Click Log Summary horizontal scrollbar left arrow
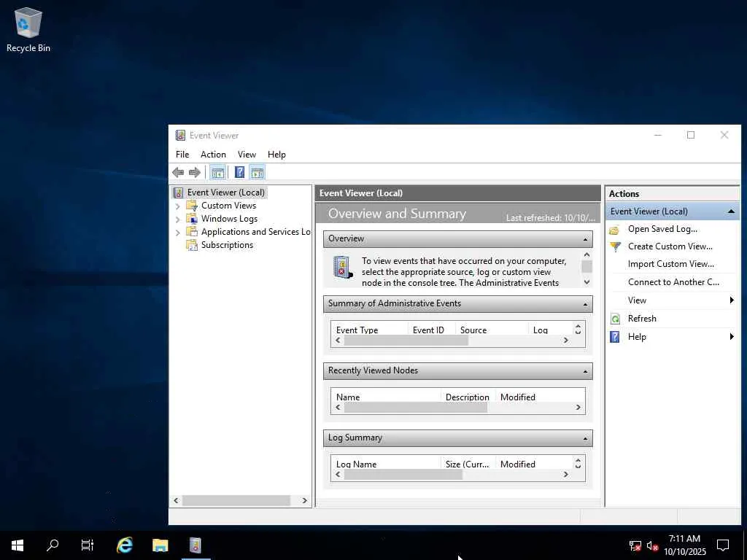The height and width of the screenshot is (560, 747). (338, 475)
